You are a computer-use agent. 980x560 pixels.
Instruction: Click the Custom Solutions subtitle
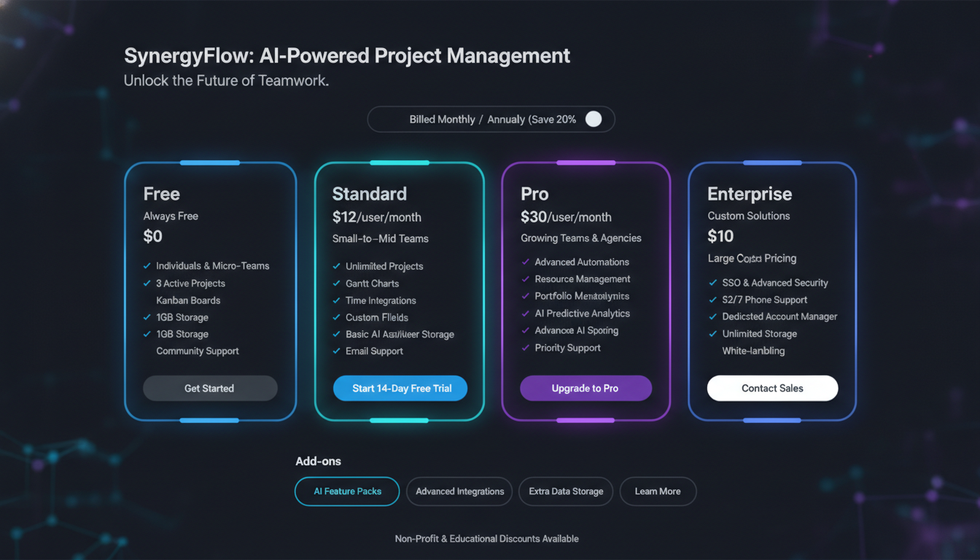pyautogui.click(x=749, y=216)
